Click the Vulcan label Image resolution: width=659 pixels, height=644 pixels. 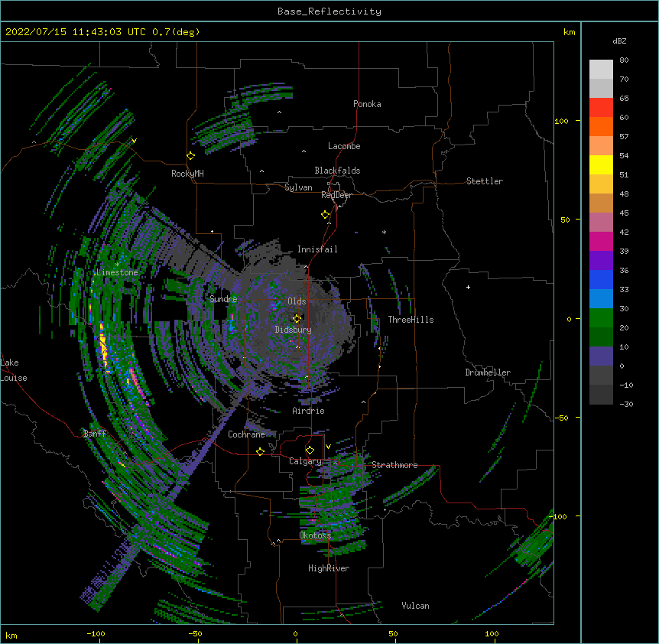tap(415, 606)
